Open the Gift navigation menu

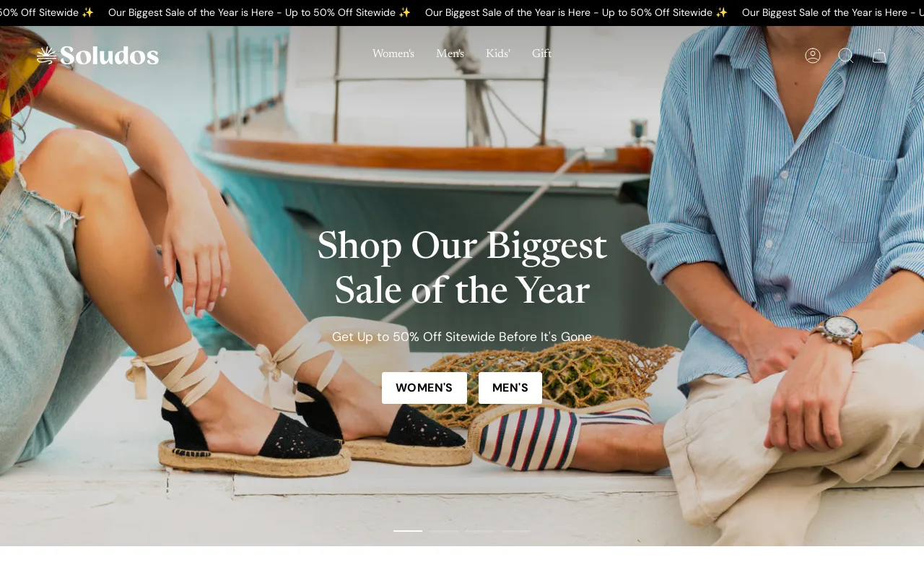(x=541, y=53)
